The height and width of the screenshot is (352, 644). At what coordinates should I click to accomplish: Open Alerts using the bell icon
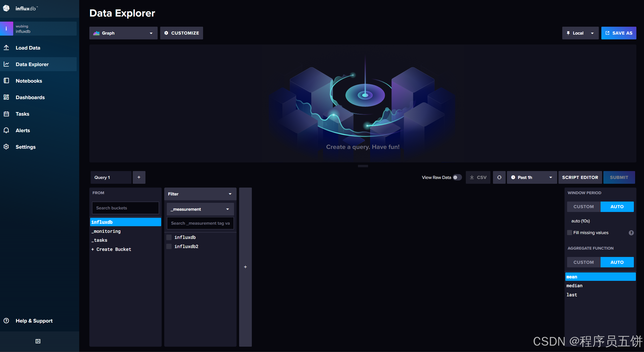point(6,130)
